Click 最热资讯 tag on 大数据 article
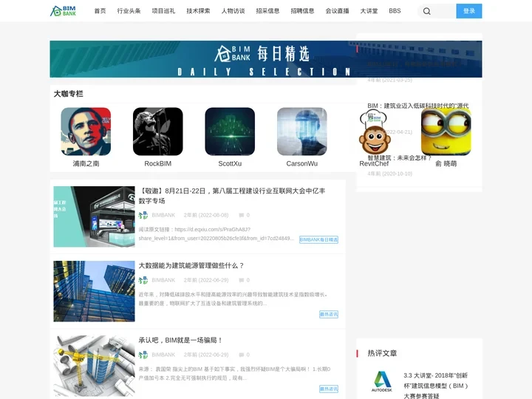The image size is (532, 399). 329,314
